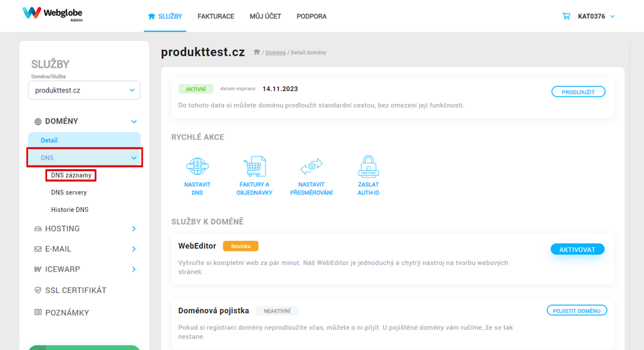Expand the E-mail section arrow
644x350 pixels.
point(134,249)
